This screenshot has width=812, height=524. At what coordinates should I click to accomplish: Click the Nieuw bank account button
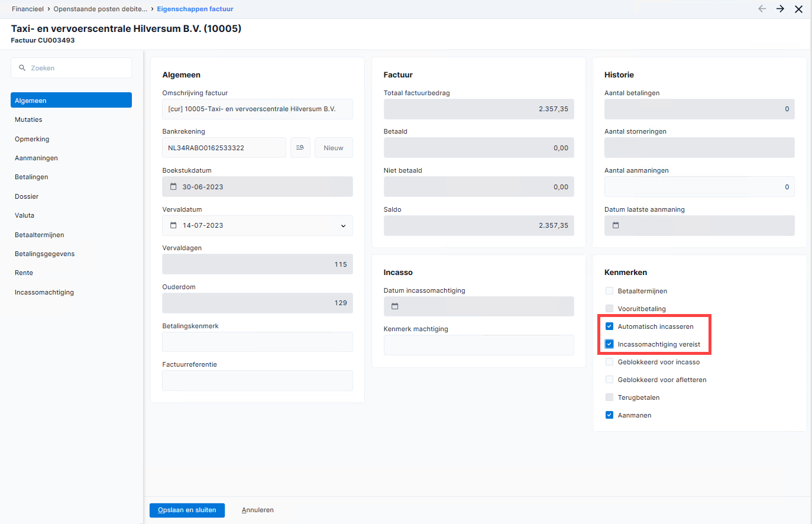[x=334, y=148]
